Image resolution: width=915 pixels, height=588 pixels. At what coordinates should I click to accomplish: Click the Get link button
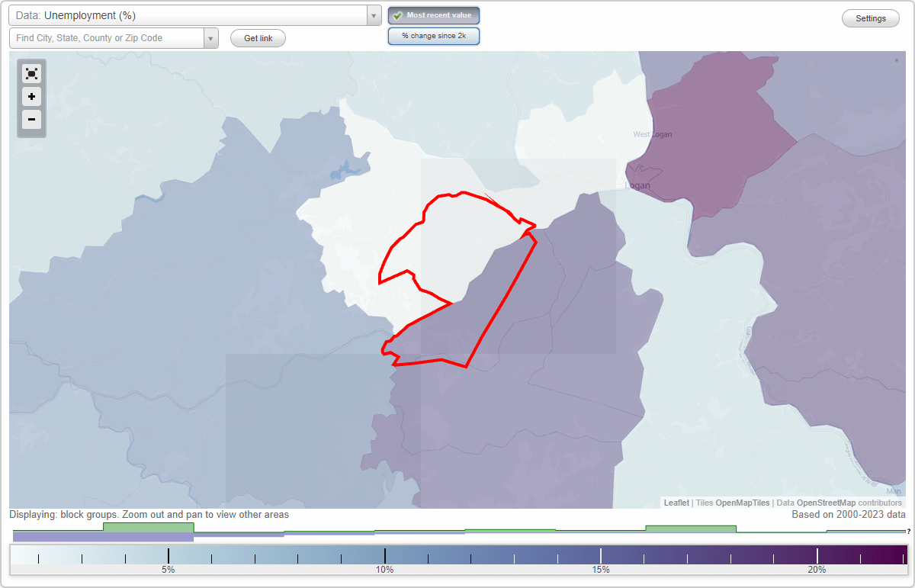click(258, 38)
